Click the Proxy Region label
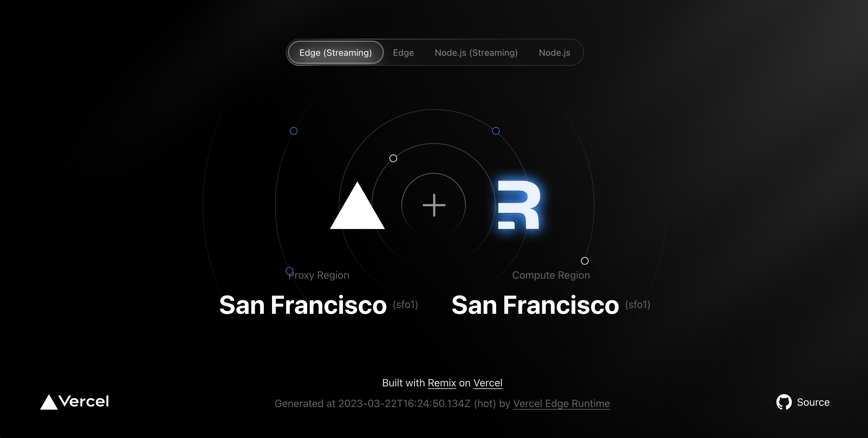The height and width of the screenshot is (438, 868). (319, 275)
